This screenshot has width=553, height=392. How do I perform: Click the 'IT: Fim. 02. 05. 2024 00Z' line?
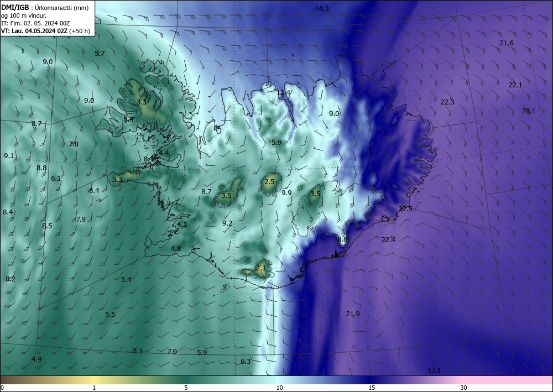click(35, 23)
